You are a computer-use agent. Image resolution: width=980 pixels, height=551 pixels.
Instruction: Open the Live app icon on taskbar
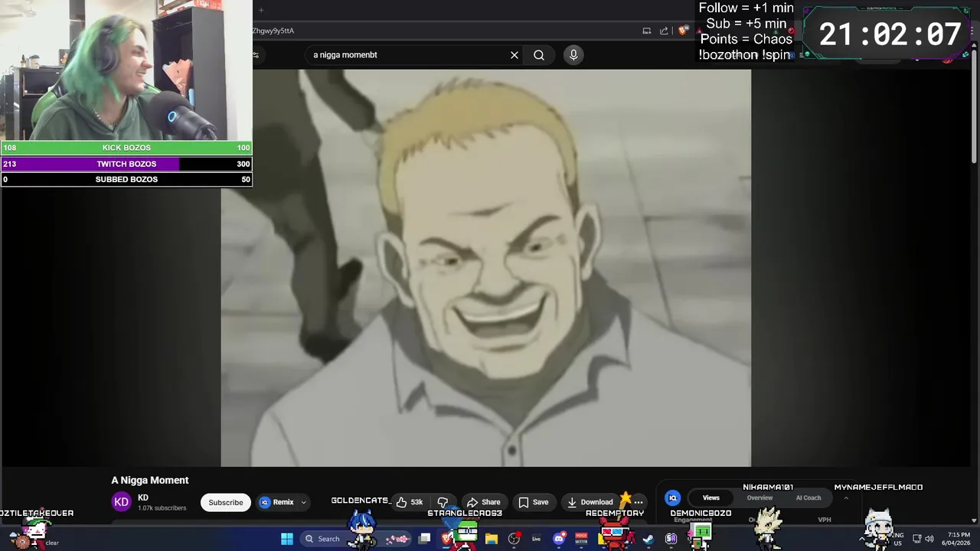coord(537,539)
